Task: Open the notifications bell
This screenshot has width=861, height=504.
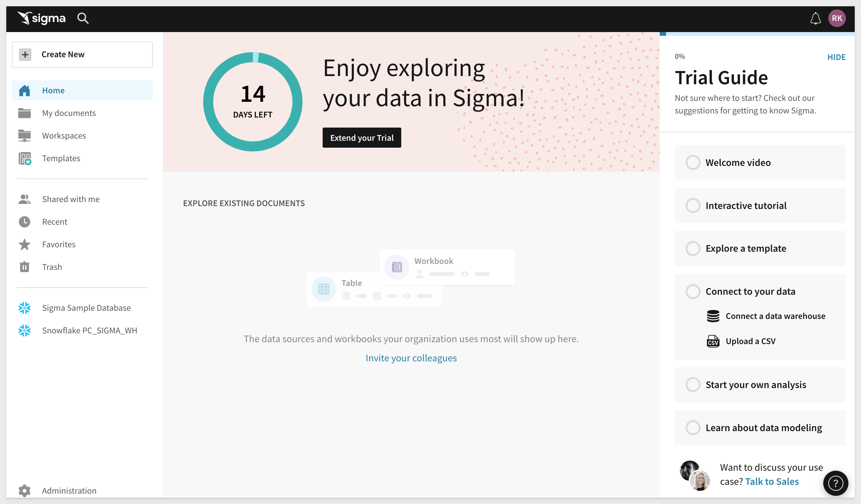Action: 815,19
